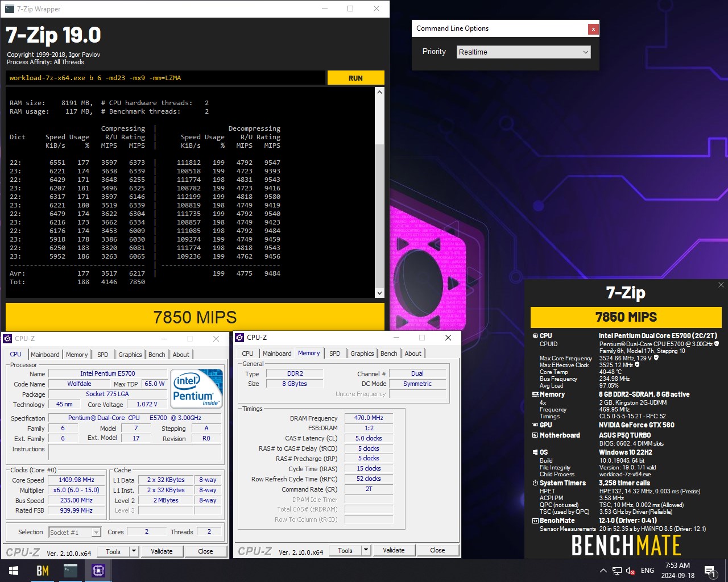Open the Mainboard tab in left CPU-Z
This screenshot has width=728, height=582.
45,354
